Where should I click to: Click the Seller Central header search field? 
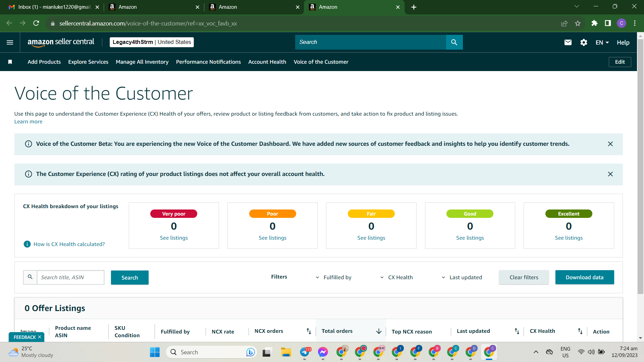[371, 42]
